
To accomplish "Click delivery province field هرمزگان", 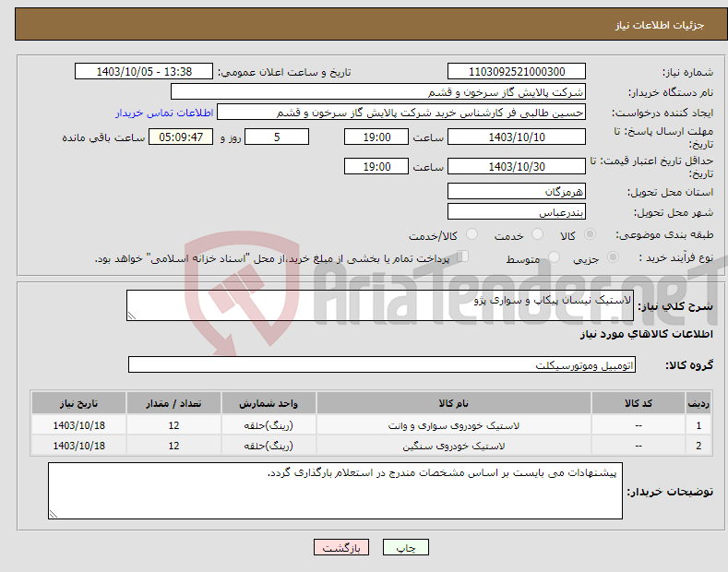I will click(x=517, y=191).
